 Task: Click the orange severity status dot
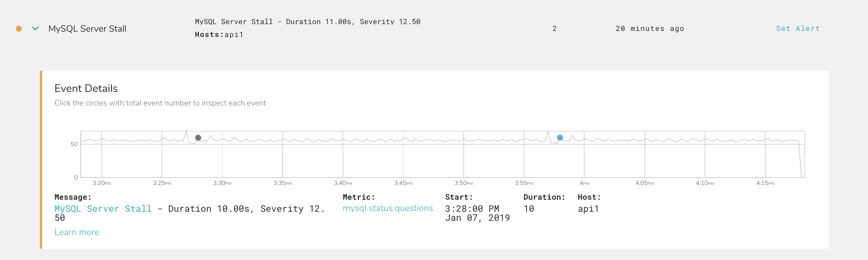(19, 29)
